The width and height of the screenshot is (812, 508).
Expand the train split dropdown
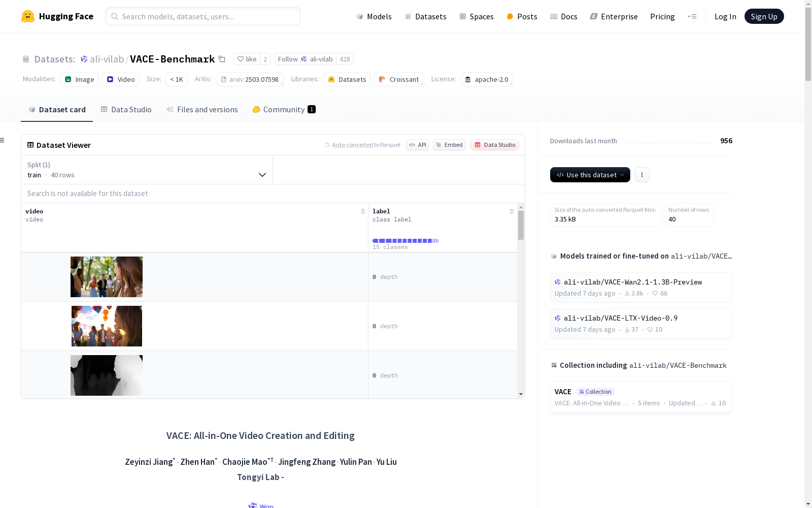coord(147,170)
